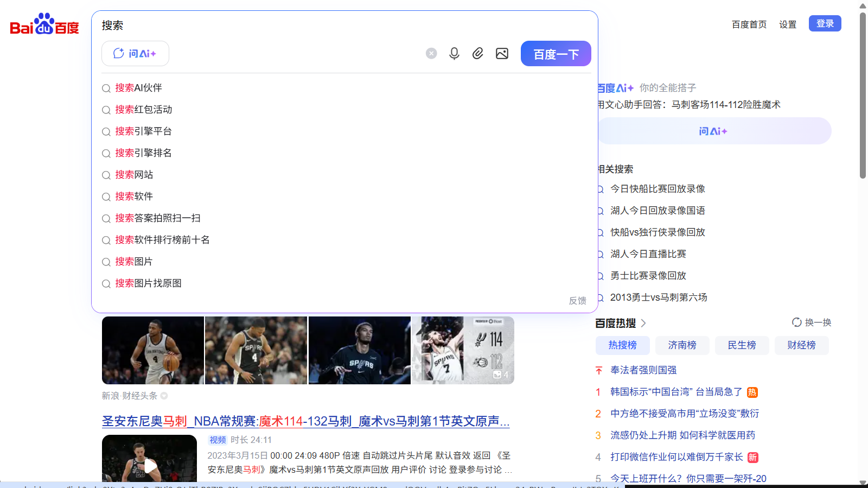
Task: Open the first Spurs photo of player dribbling
Action: pos(153,351)
